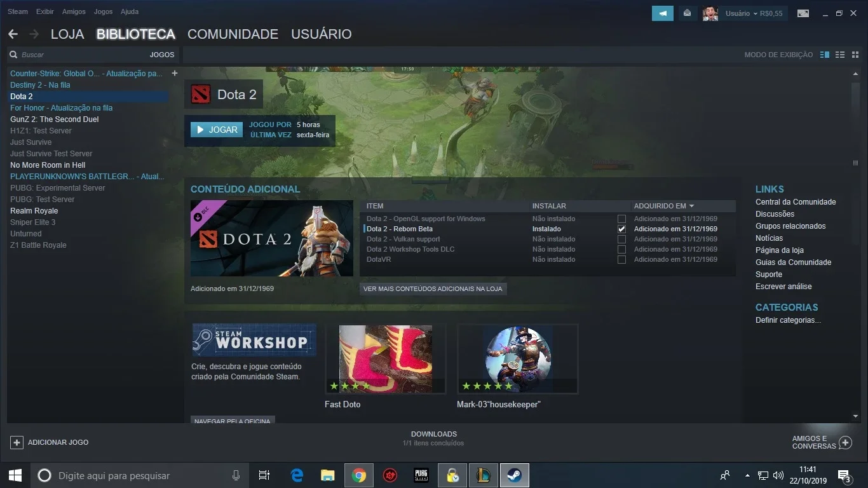Viewport: 868px width, 488px height.
Task: Open Windows Start menu
Action: pyautogui.click(x=15, y=475)
